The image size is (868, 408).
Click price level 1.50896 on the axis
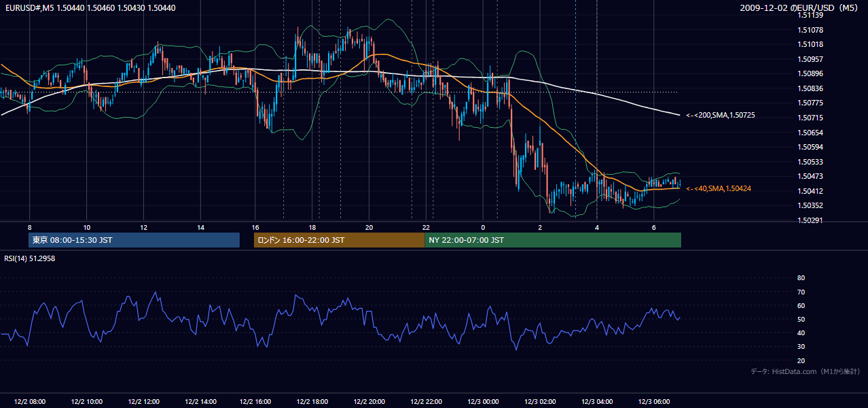(811, 73)
